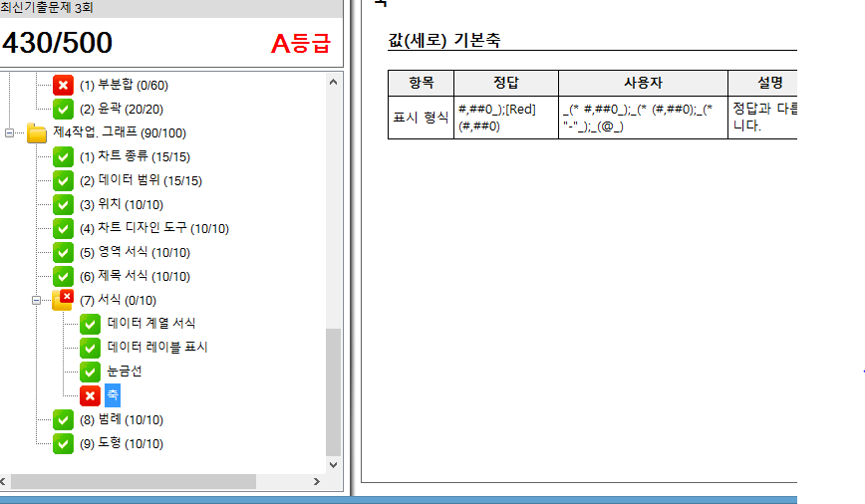865x504 pixels.
Task: Select the 데이터 레이블 표시 item
Action: [157, 347]
